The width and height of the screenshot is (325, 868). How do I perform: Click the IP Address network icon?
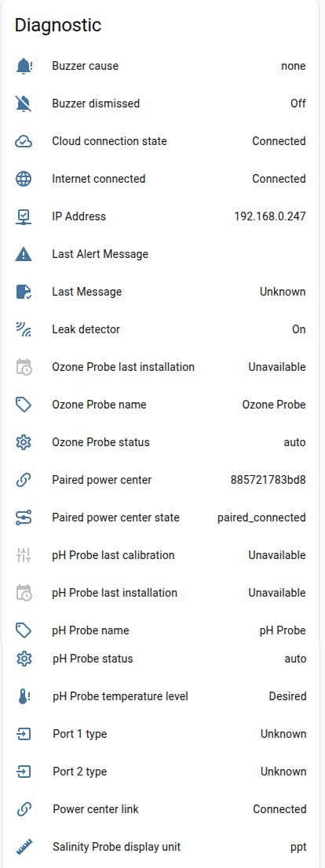(24, 216)
